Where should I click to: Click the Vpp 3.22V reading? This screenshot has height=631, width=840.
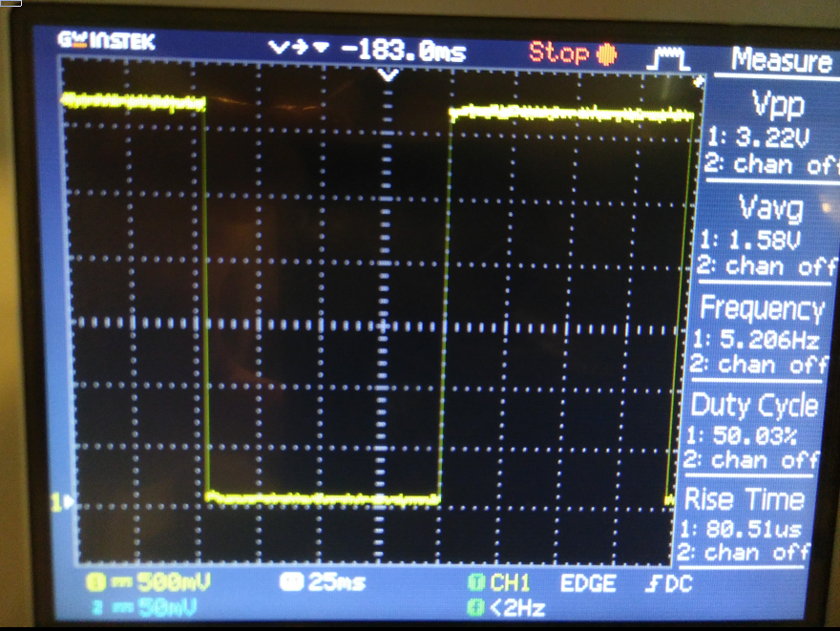[760, 137]
